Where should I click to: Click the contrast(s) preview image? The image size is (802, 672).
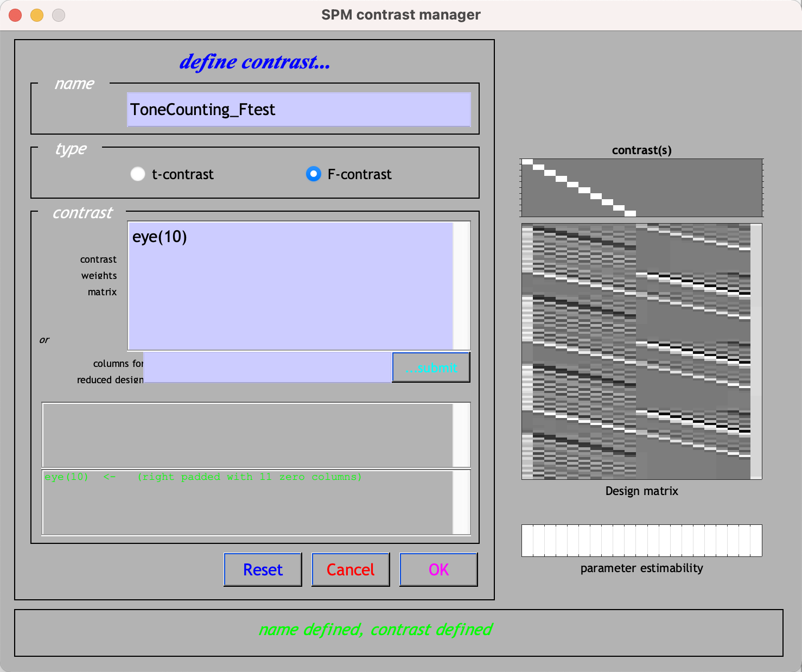coord(642,188)
